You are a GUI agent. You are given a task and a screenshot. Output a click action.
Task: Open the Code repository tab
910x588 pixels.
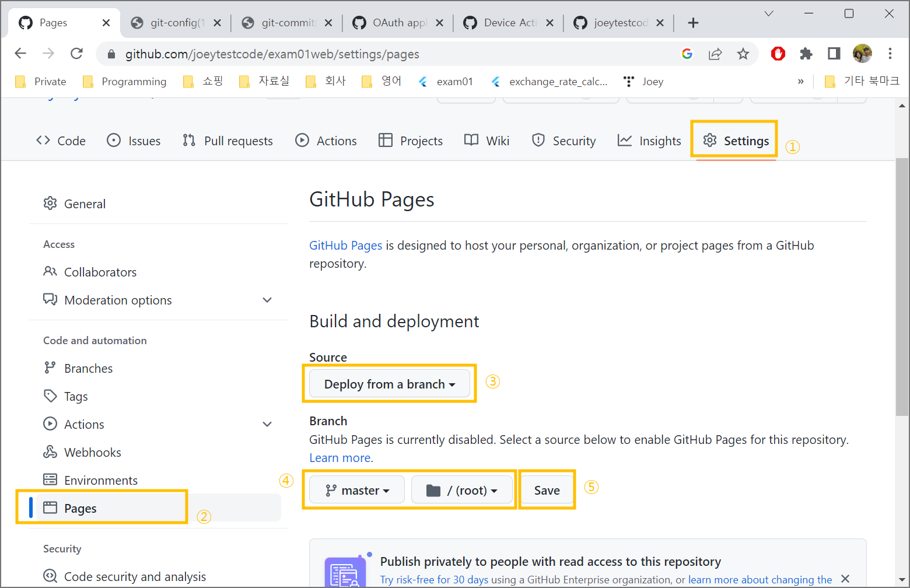tap(61, 141)
